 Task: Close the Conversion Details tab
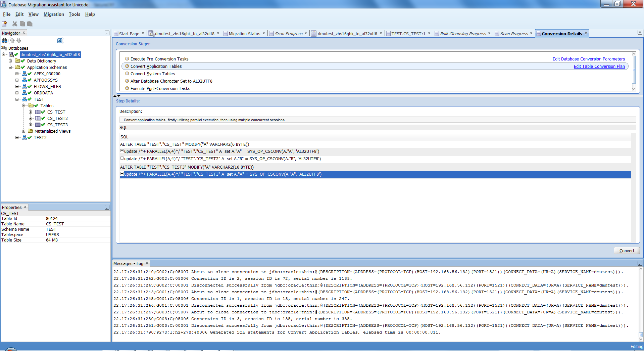pos(586,33)
